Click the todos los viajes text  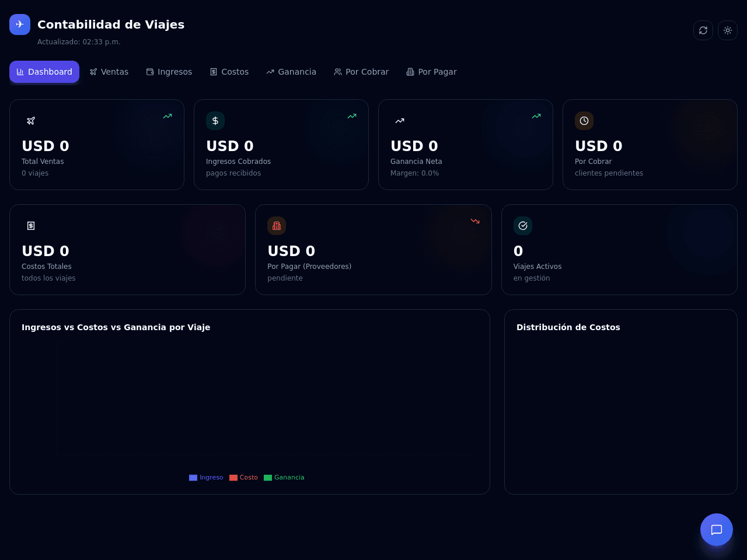48,278
